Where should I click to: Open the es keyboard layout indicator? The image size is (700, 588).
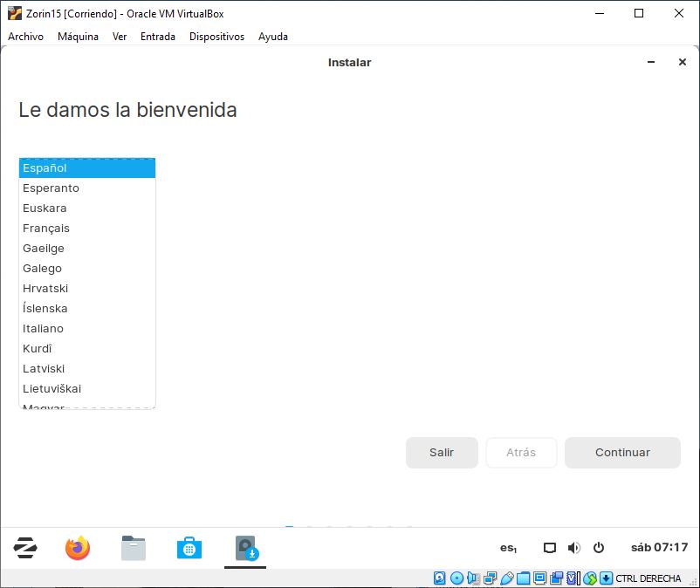(508, 548)
